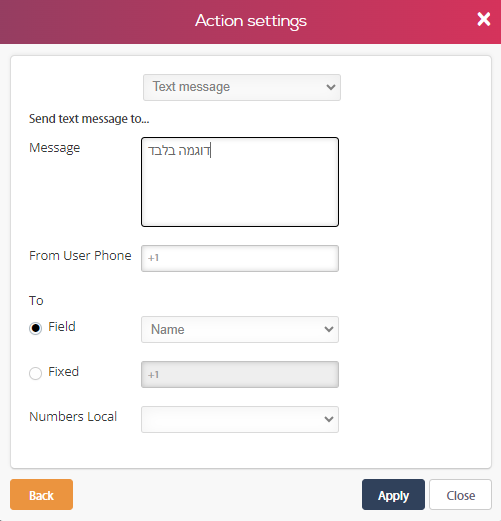Open the Name field dropdown

[240, 329]
